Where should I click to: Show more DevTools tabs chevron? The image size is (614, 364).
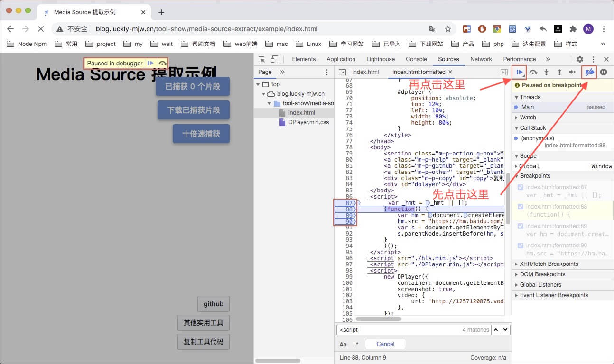[548, 59]
